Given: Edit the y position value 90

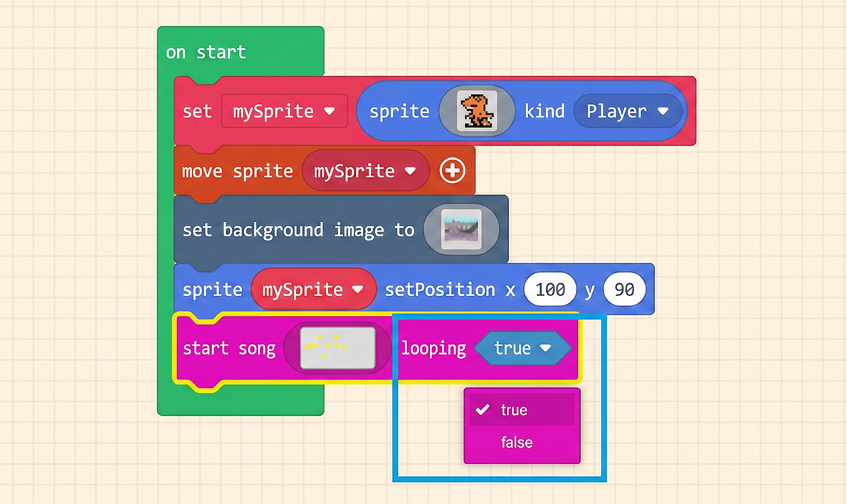Looking at the screenshot, I should 624,290.
